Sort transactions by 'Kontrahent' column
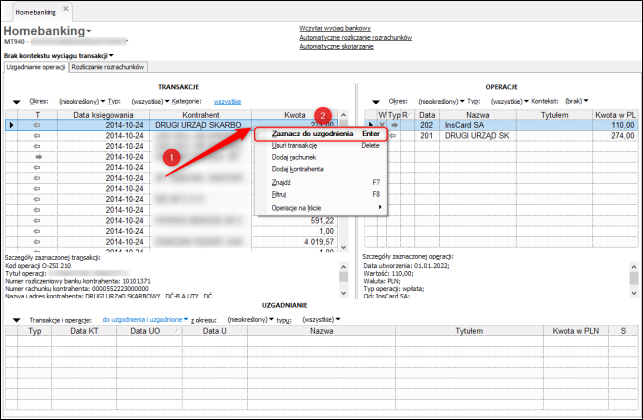The height and width of the screenshot is (420, 643). (201, 115)
